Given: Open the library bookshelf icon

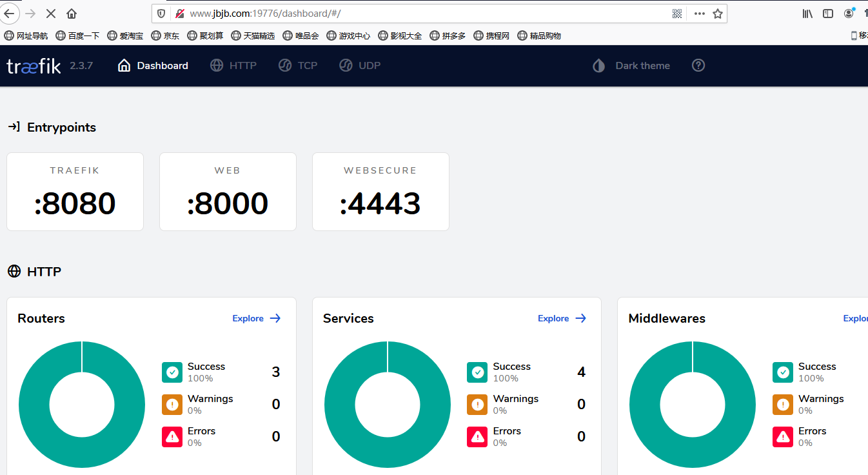Looking at the screenshot, I should point(807,14).
